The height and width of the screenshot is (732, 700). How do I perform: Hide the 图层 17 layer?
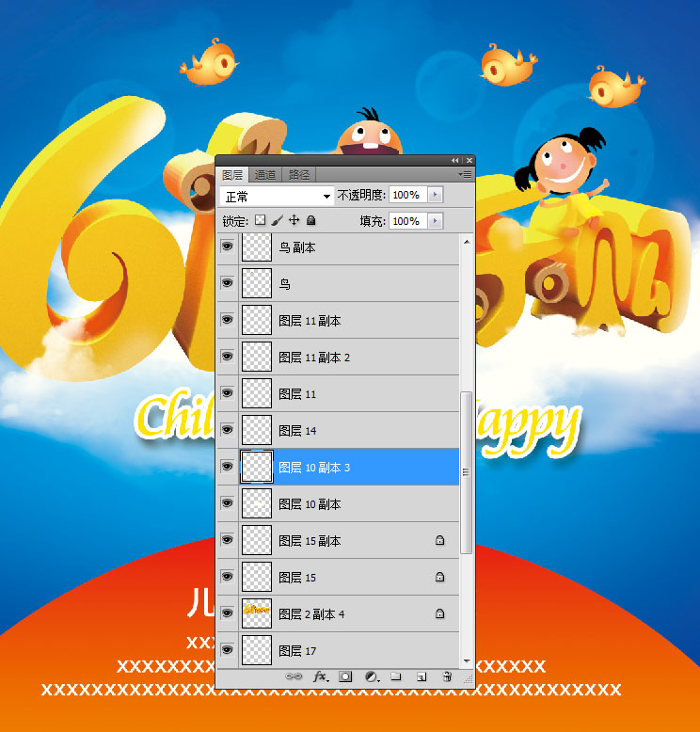pyautogui.click(x=228, y=650)
